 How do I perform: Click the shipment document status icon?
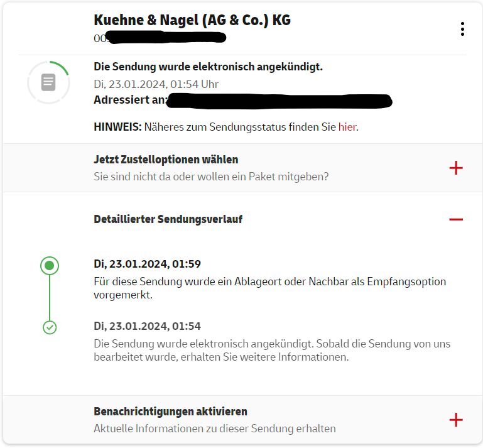click(48, 82)
